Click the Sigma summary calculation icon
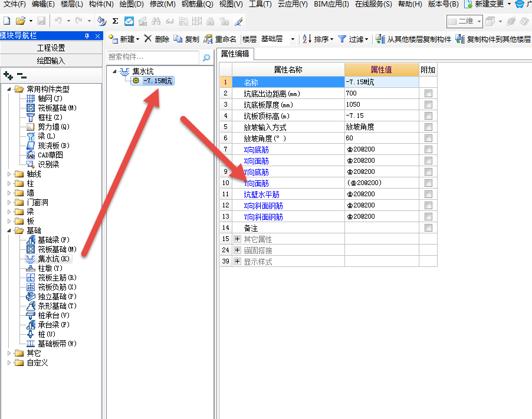The image size is (532, 419). click(116, 21)
